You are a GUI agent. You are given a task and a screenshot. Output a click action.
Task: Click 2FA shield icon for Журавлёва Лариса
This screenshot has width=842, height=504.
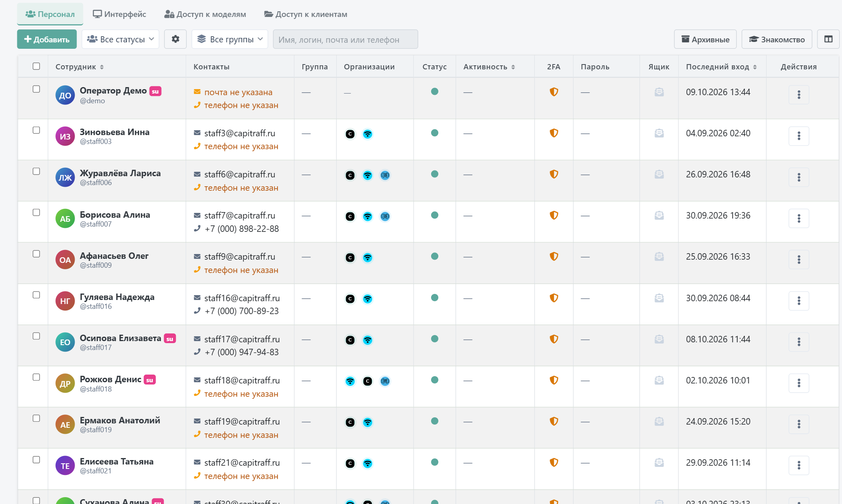coord(554,174)
